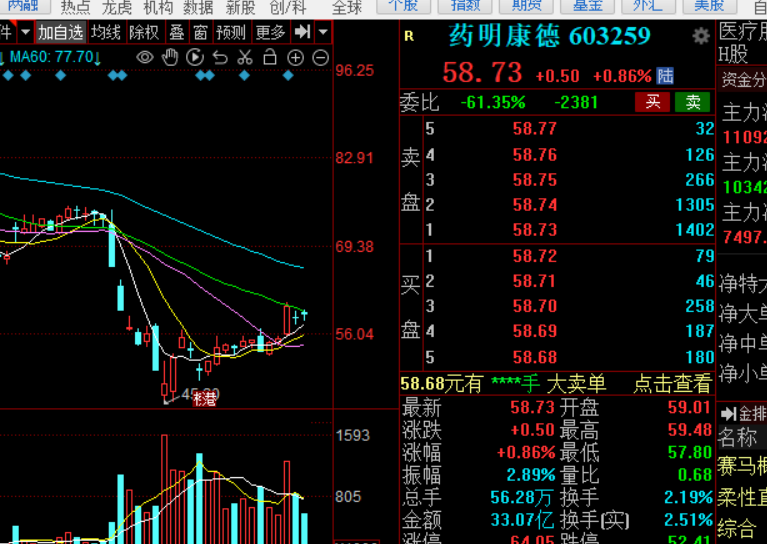
Task: Zoom out with the minus circle icon
Action: point(320,58)
